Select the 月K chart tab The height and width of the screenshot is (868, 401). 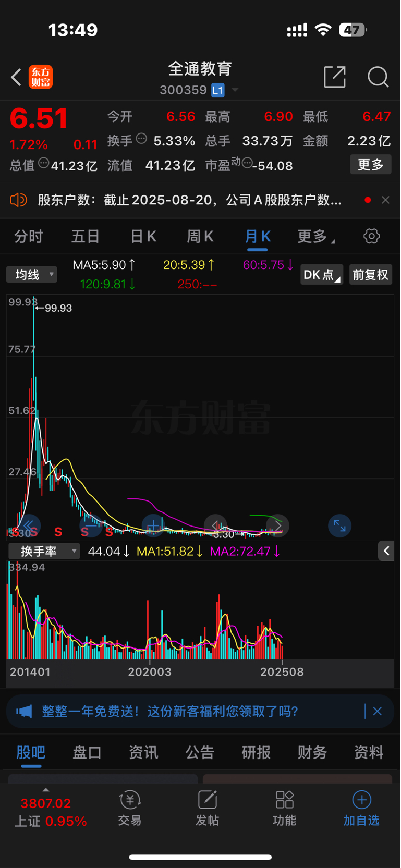pos(258,237)
